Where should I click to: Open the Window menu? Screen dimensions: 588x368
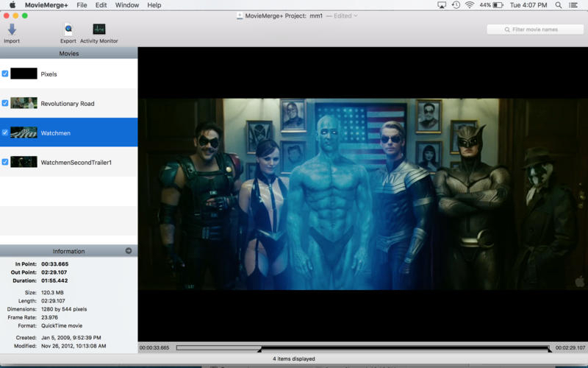127,5
